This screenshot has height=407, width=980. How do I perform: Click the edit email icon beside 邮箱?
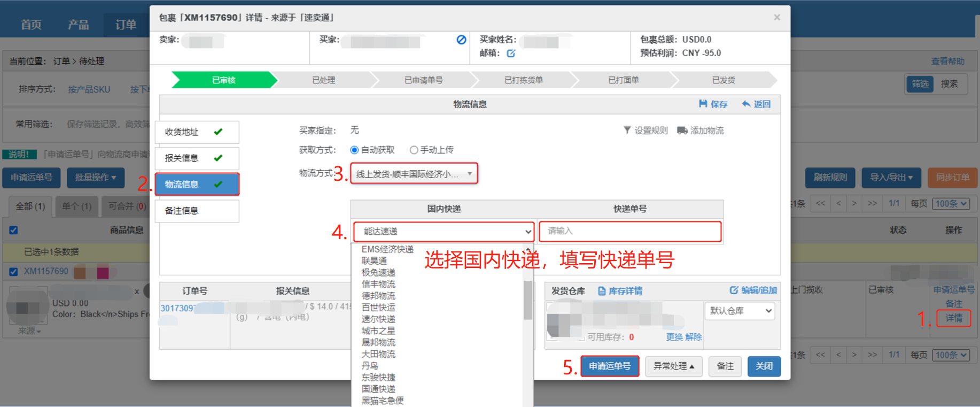pos(511,53)
